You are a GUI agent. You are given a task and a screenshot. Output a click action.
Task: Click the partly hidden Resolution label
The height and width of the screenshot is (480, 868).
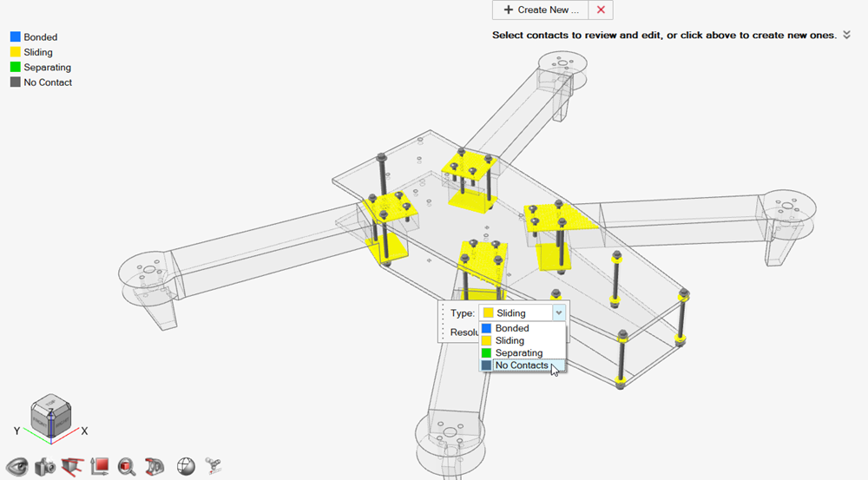464,332
